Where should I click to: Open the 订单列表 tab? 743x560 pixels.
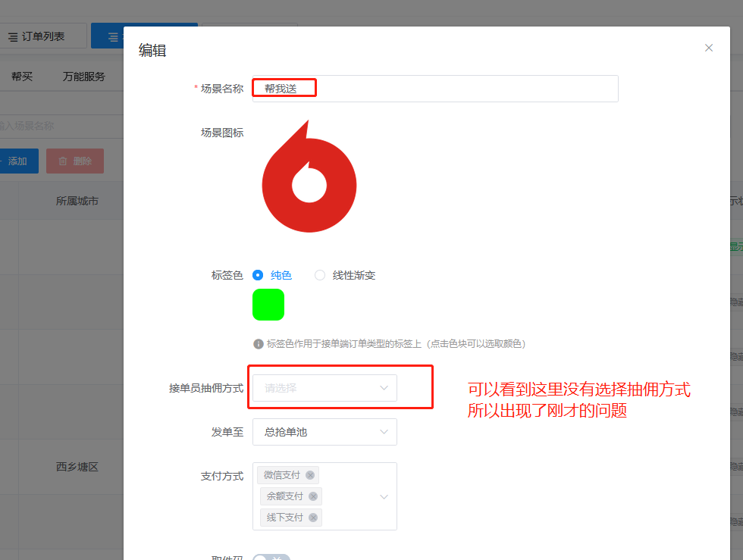(x=42, y=36)
